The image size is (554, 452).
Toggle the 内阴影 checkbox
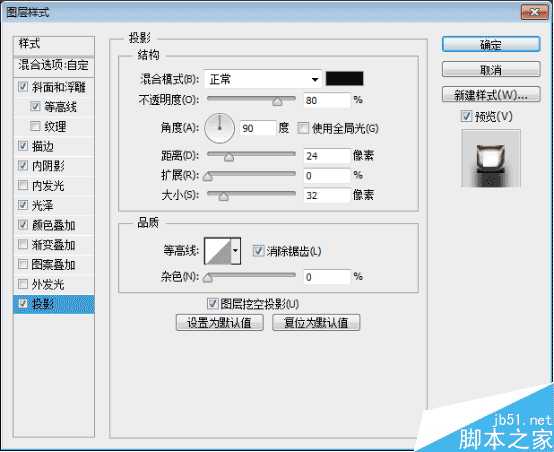23,165
